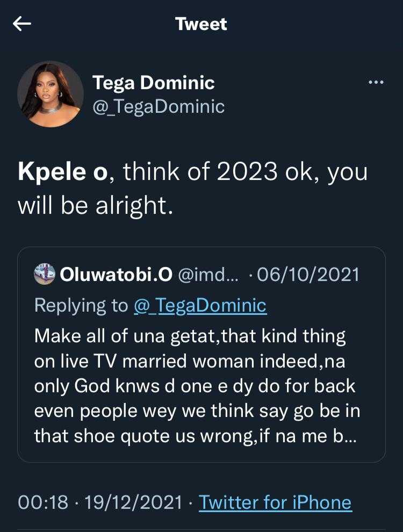403x532 pixels.
Task: Click the Oluwatobi.O name in quoted tweet
Action: point(116,275)
